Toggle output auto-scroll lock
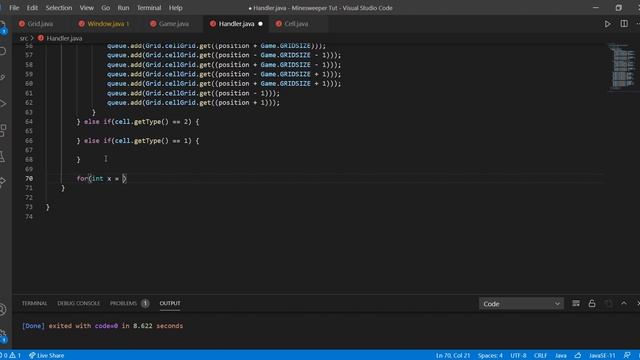640x360 pixels. 591,303
